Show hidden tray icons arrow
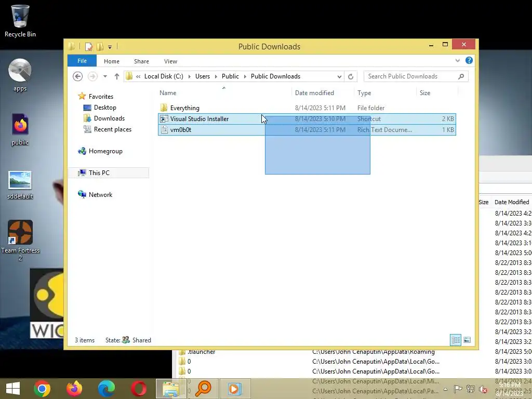 coord(445,389)
